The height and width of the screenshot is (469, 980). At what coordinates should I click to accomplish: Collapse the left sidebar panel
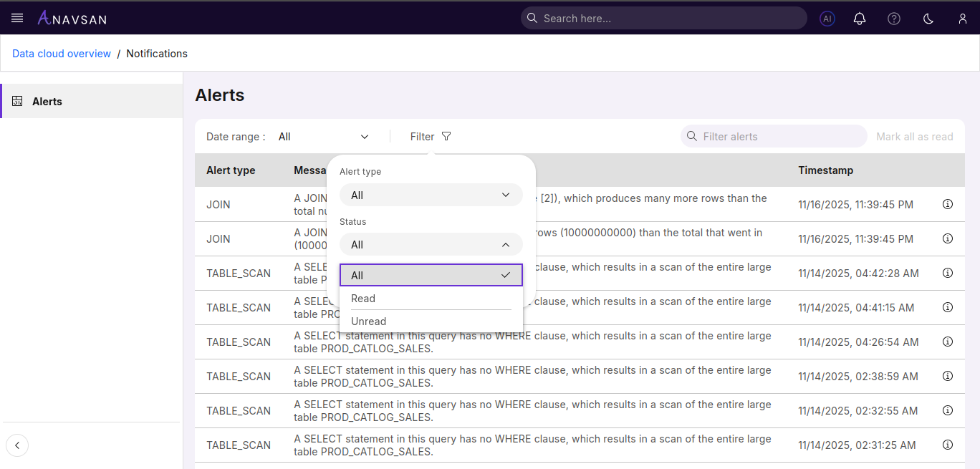coord(17,445)
